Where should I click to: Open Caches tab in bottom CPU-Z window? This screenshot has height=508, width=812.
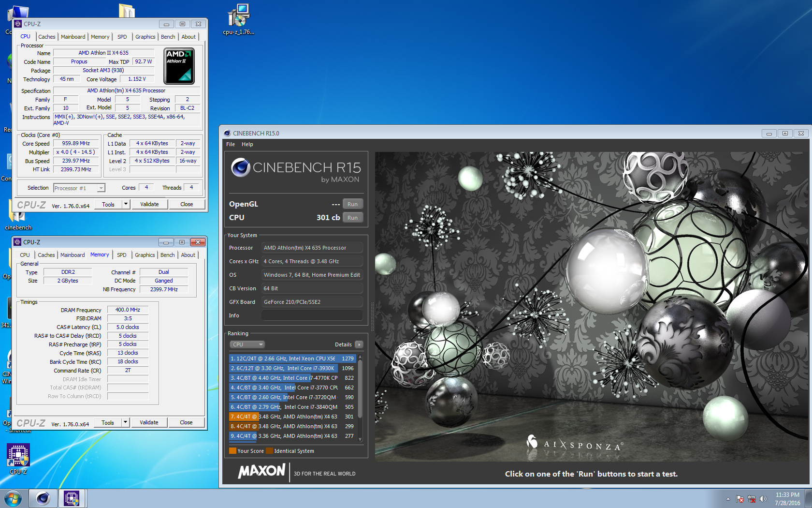[x=46, y=255]
